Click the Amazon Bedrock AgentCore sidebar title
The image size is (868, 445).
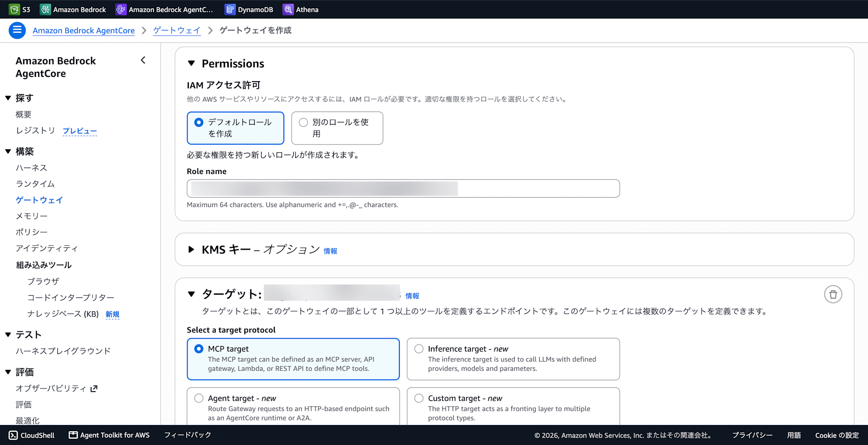pos(56,67)
